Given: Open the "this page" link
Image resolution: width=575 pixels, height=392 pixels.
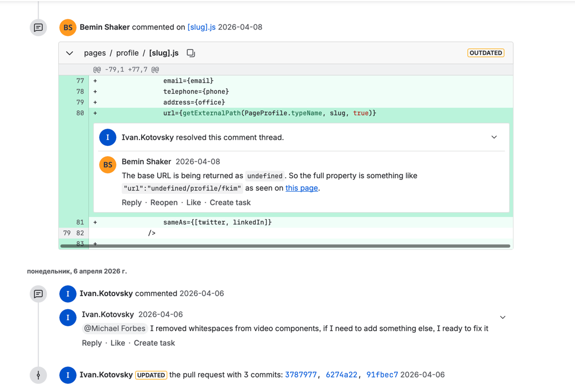Looking at the screenshot, I should pos(301,188).
